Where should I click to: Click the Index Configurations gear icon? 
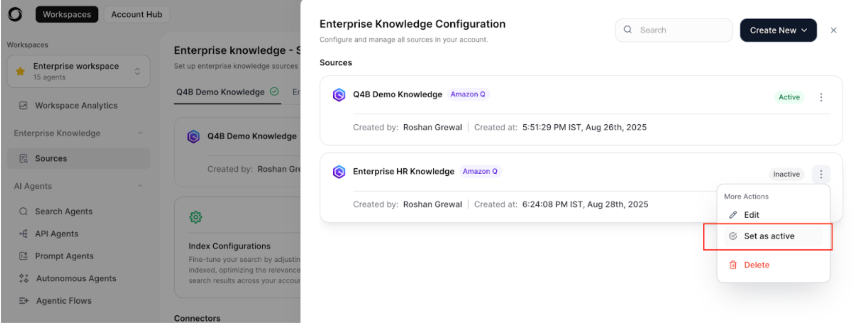click(195, 217)
